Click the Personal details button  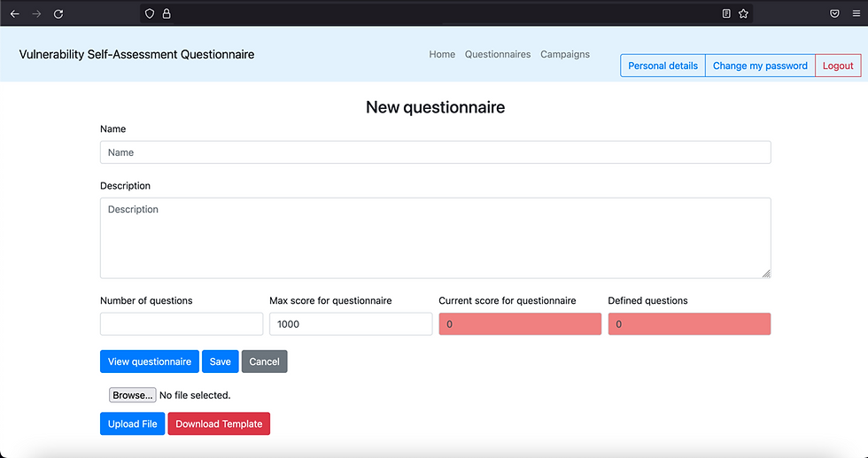(663, 66)
